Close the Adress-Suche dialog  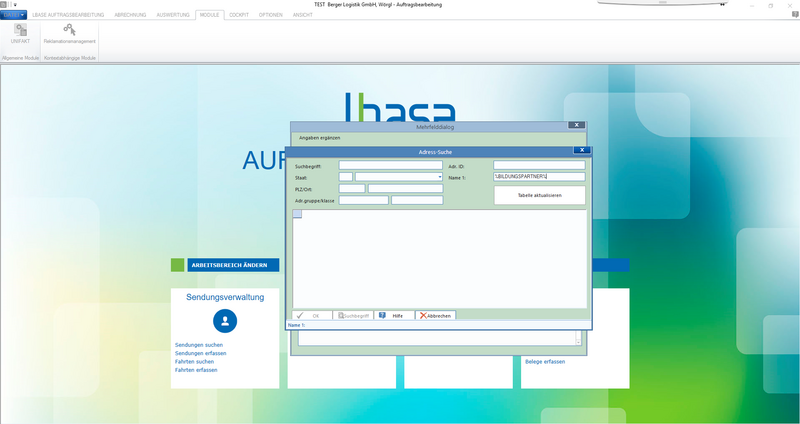[x=582, y=151]
